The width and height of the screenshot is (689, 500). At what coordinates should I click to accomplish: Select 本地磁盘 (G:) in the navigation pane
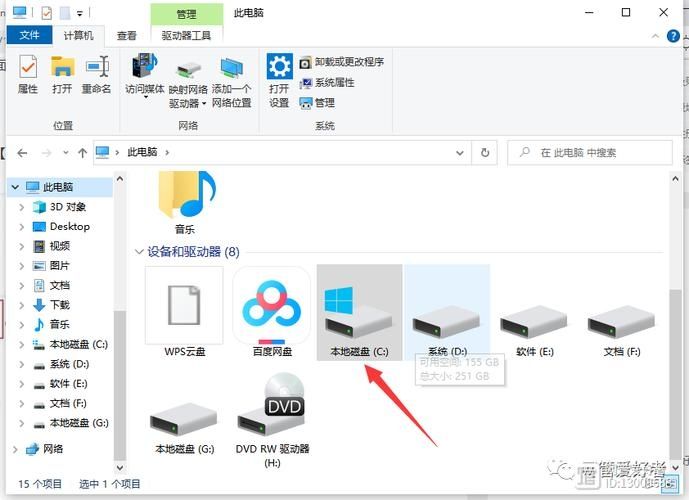click(x=71, y=423)
